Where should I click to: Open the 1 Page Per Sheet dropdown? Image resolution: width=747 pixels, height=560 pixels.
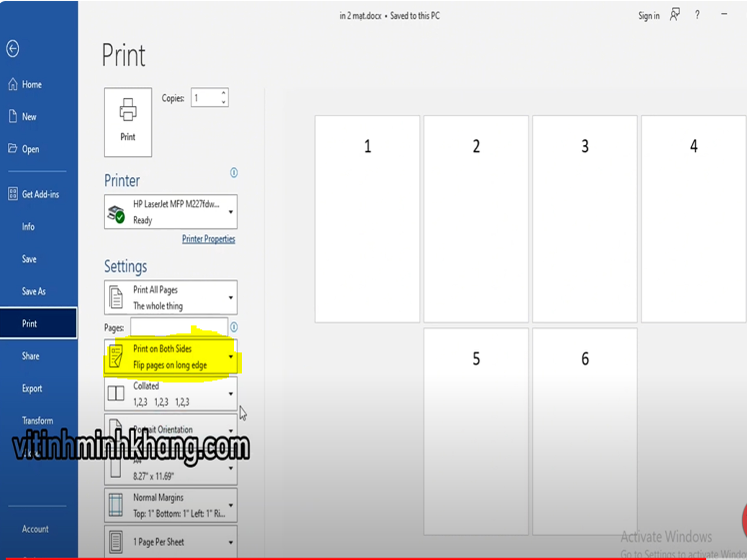[x=171, y=542]
